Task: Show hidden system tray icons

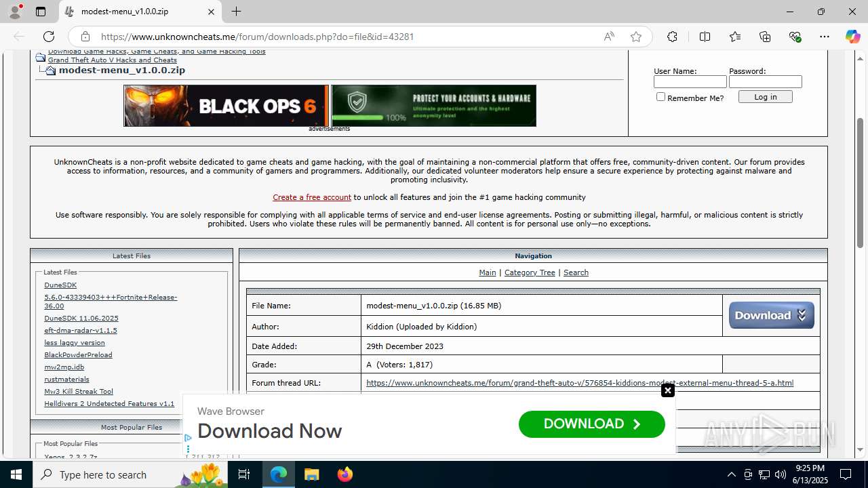Action: pos(731,474)
